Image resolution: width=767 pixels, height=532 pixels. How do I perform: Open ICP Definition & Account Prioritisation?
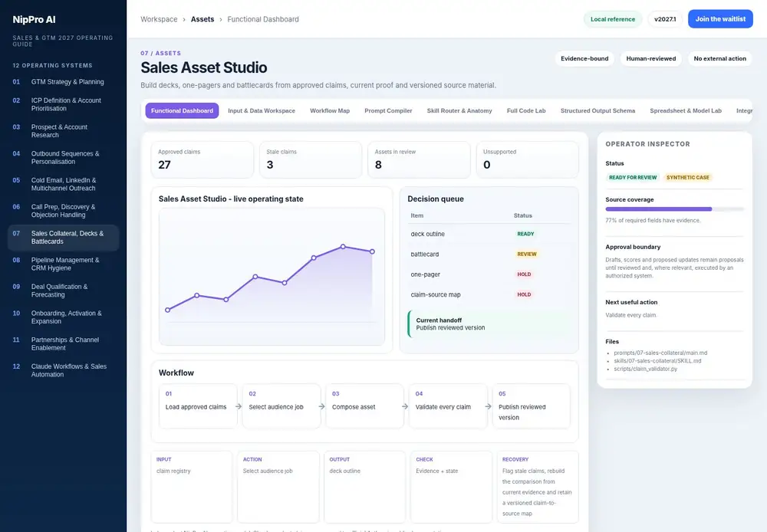(x=63, y=104)
